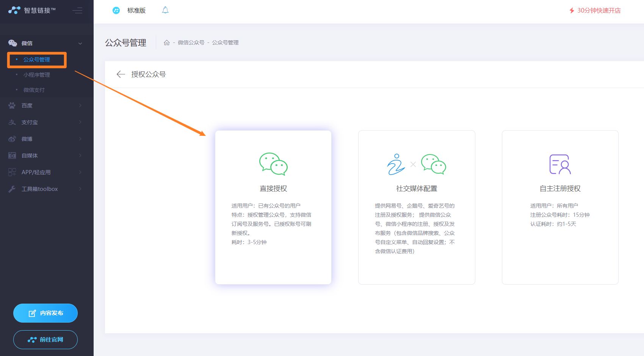Click the 内容发布 button

(x=45, y=313)
